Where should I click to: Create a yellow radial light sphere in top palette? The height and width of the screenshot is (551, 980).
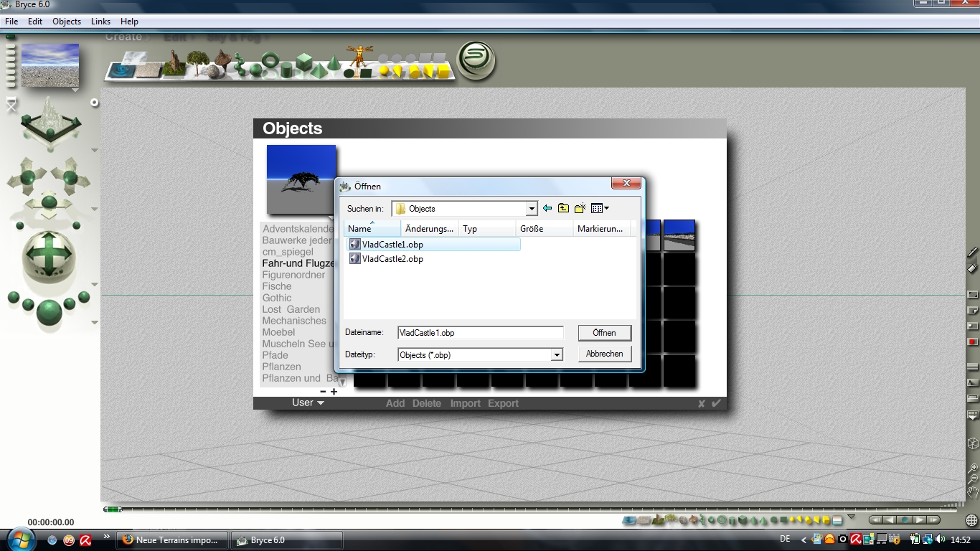tap(385, 71)
